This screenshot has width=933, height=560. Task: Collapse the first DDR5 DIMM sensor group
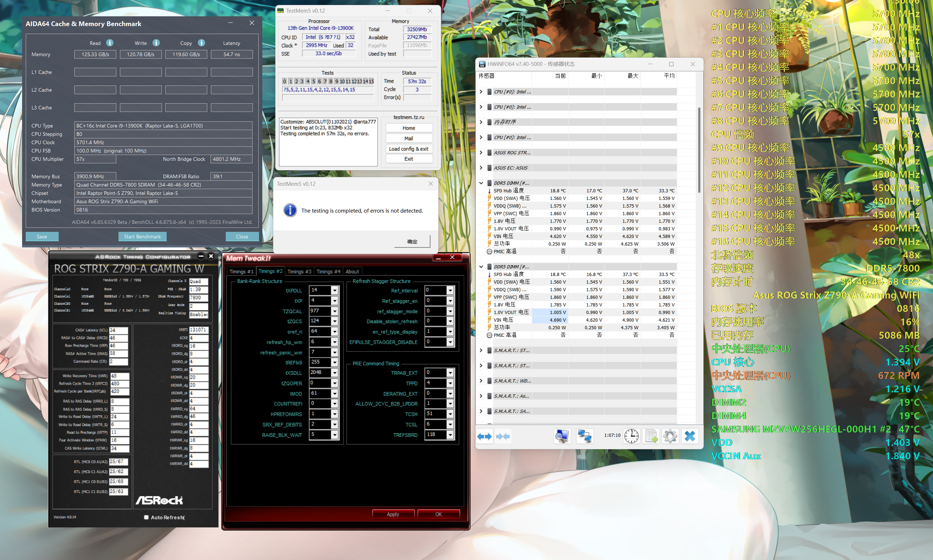(481, 183)
